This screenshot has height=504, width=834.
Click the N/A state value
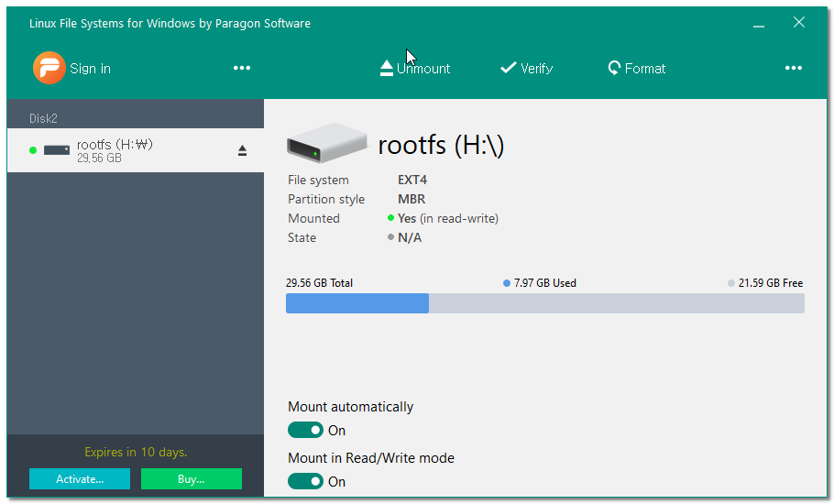(x=410, y=237)
